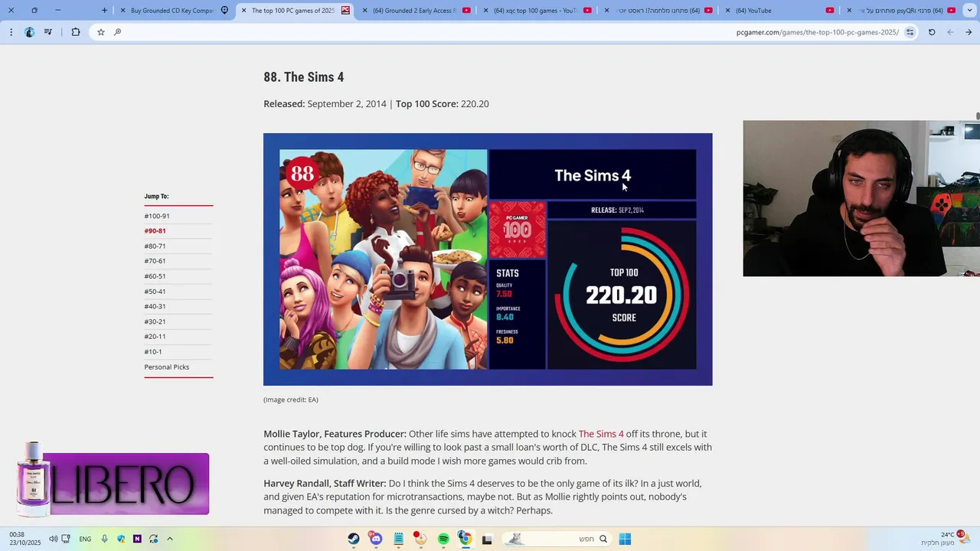Open the browser three-dot menu

pyautogui.click(x=11, y=32)
